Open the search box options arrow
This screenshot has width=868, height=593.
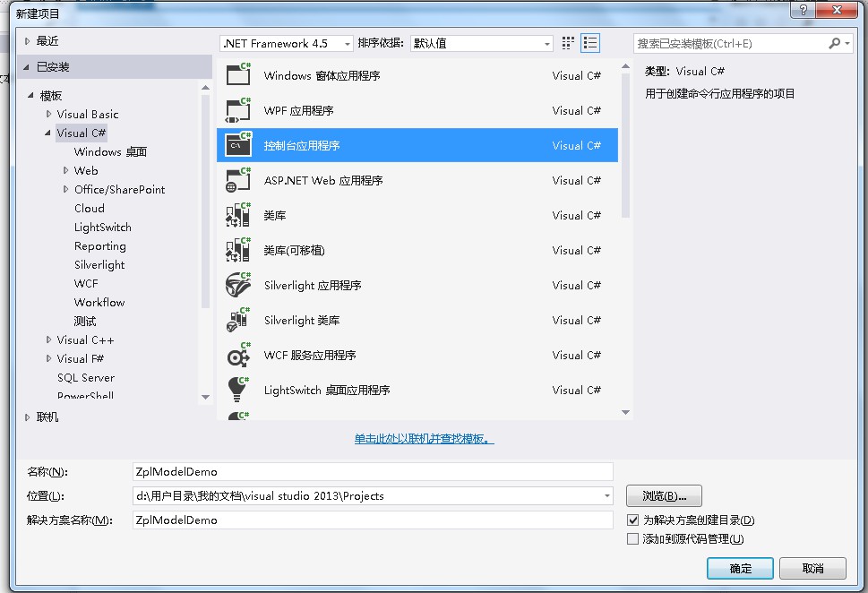pyautogui.click(x=847, y=43)
